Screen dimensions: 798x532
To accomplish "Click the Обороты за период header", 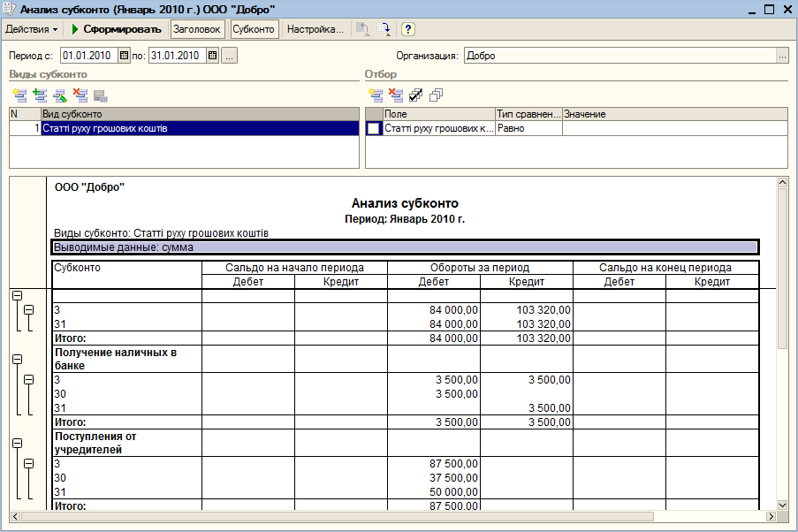I will 480,267.
